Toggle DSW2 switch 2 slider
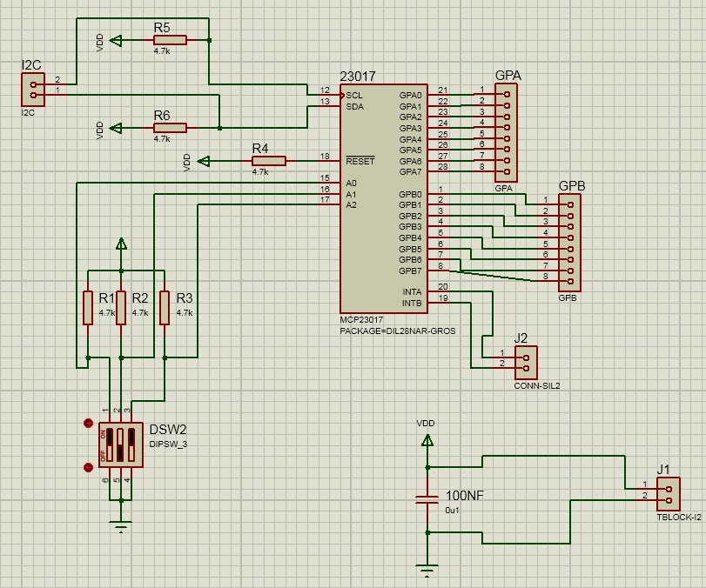 click(x=121, y=445)
